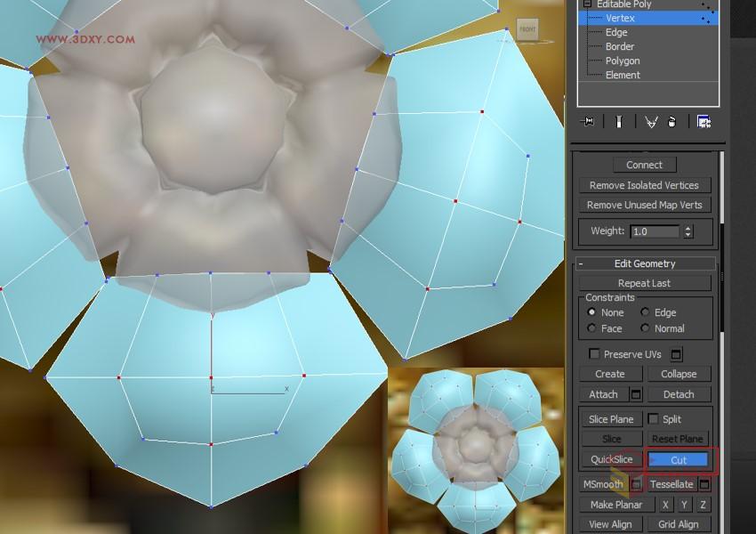
Task: Open the Attach settings box icon
Action: [638, 394]
